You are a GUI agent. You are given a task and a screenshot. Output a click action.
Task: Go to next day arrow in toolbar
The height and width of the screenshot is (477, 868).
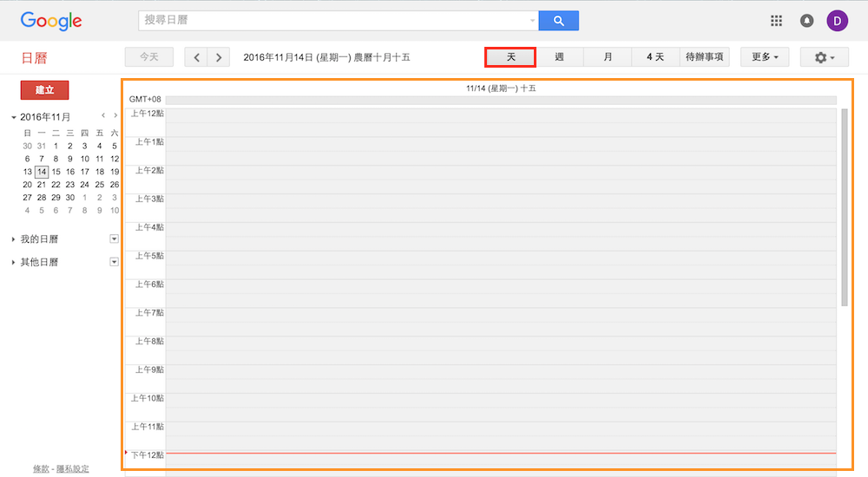[x=219, y=57]
